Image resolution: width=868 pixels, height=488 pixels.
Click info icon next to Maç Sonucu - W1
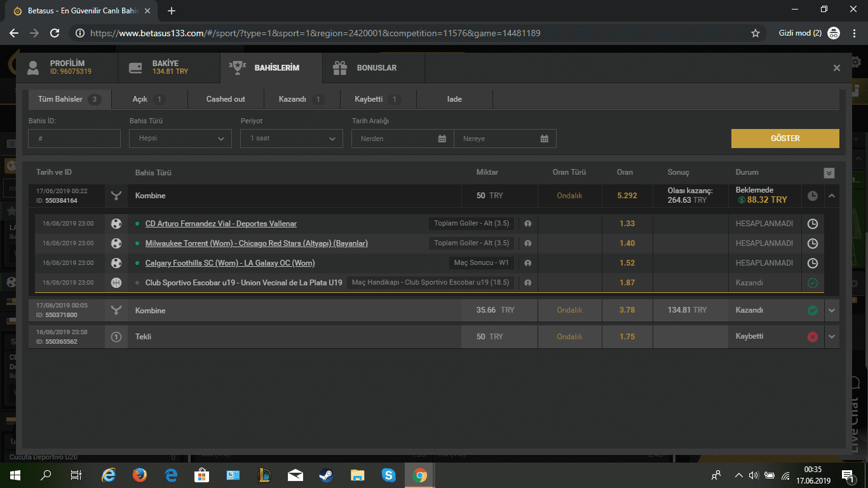pos(527,263)
